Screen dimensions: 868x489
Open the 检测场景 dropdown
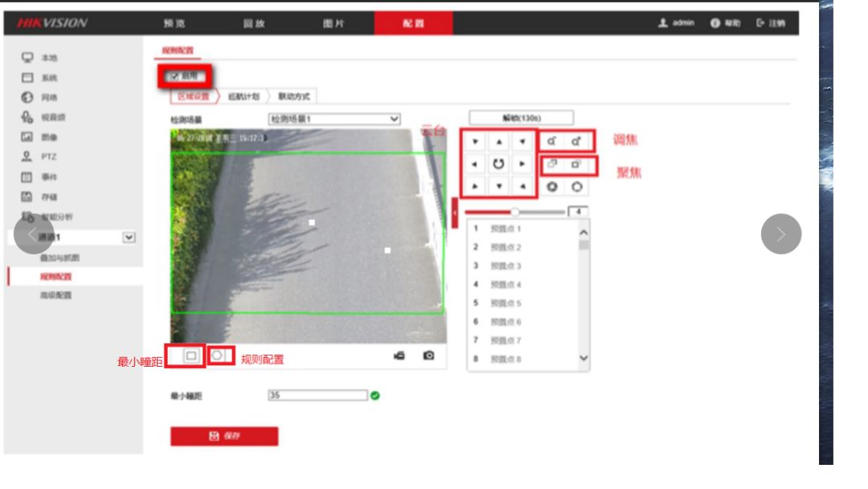(x=334, y=119)
